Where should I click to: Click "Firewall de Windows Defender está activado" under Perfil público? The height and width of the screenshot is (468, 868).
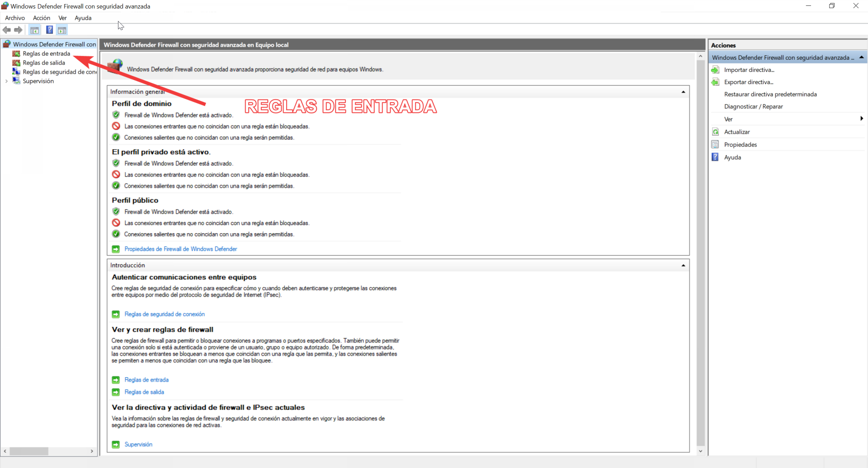(179, 212)
